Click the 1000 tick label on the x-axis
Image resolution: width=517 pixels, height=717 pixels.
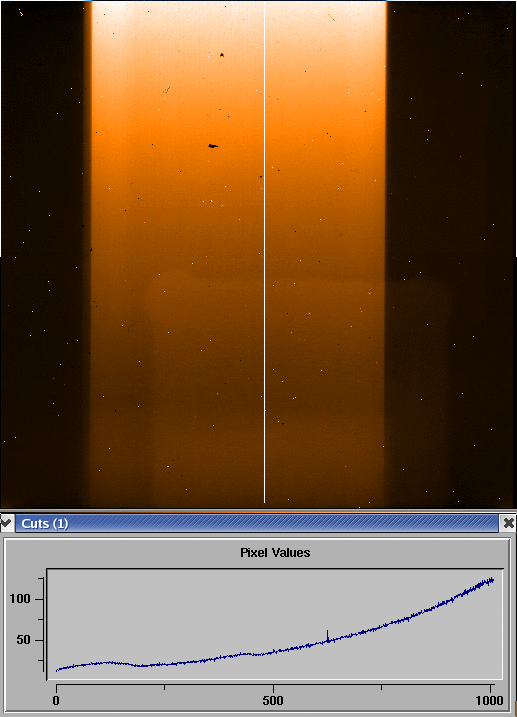tap(489, 701)
